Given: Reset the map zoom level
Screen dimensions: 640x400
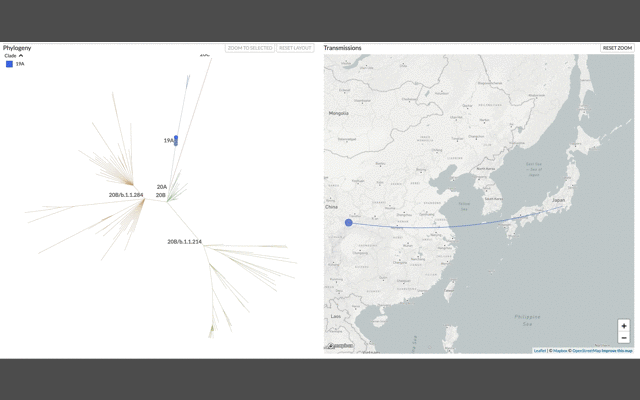Looking at the screenshot, I should 617,48.
